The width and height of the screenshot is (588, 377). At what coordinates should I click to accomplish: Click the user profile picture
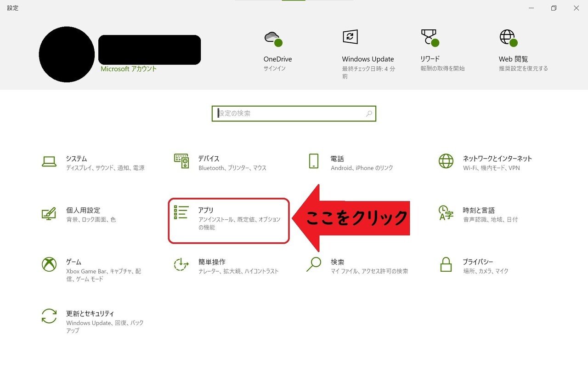[67, 54]
